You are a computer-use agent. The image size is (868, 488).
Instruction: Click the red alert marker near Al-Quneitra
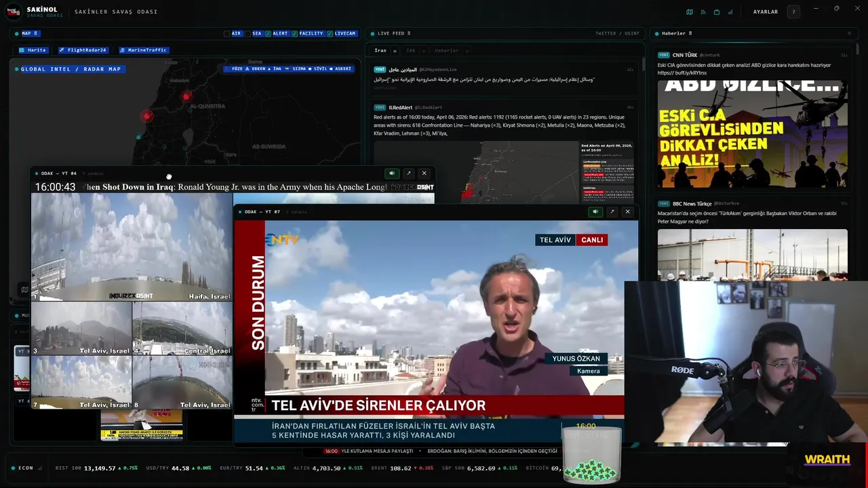pyautogui.click(x=186, y=97)
